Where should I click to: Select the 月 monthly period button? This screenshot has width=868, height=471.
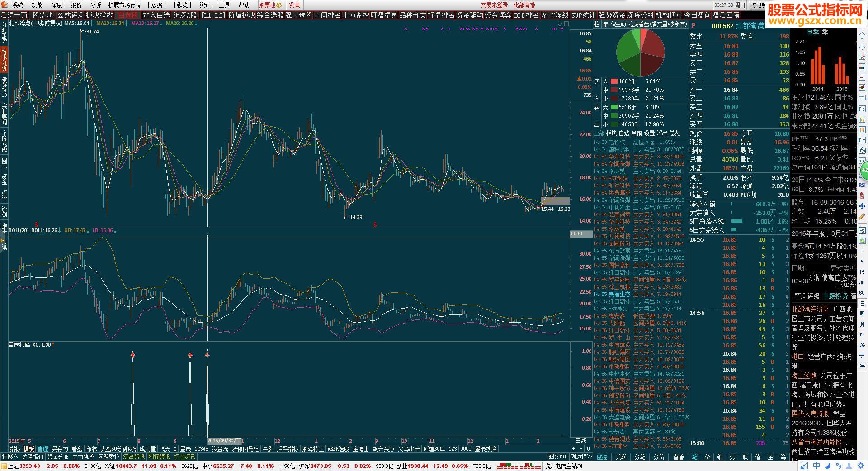(862, 324)
